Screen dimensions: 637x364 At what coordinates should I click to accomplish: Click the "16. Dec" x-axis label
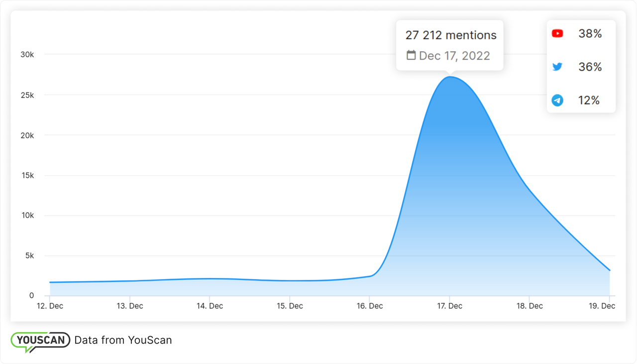click(370, 306)
